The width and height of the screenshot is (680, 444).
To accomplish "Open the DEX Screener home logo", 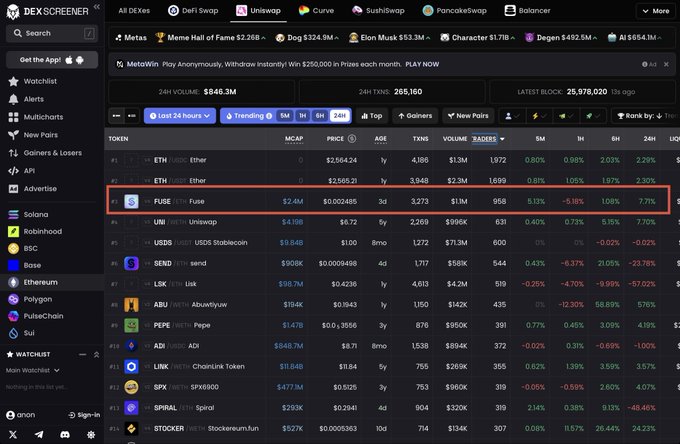I will [48, 11].
